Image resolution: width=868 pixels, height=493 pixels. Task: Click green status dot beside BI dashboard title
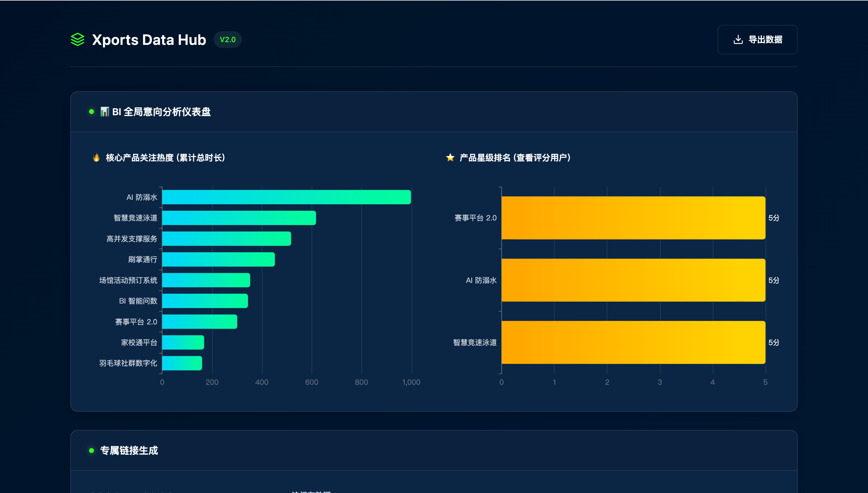point(91,112)
